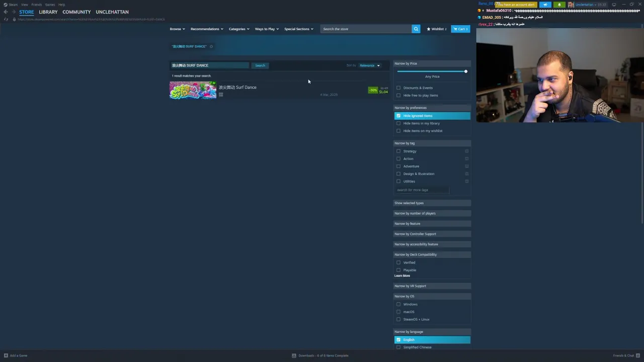Open the UNCLEHATTAN profile tab
Screen dimensions: 644x362
pyautogui.click(x=112, y=12)
